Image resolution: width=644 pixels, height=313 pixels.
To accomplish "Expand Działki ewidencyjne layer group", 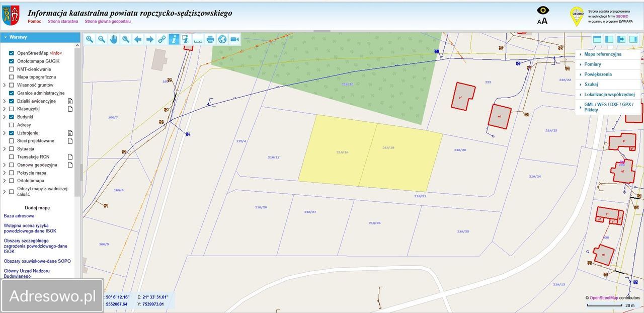I will (5, 101).
